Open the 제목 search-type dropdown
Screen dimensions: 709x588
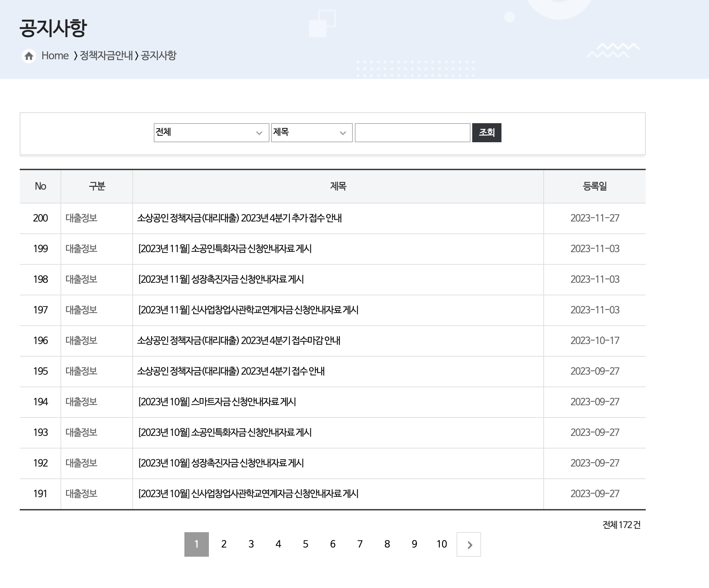pos(311,133)
